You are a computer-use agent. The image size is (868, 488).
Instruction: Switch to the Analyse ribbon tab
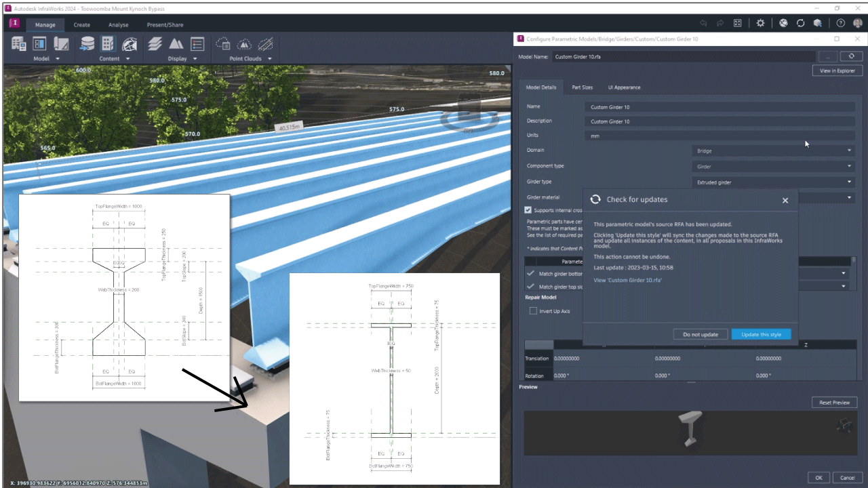(118, 25)
